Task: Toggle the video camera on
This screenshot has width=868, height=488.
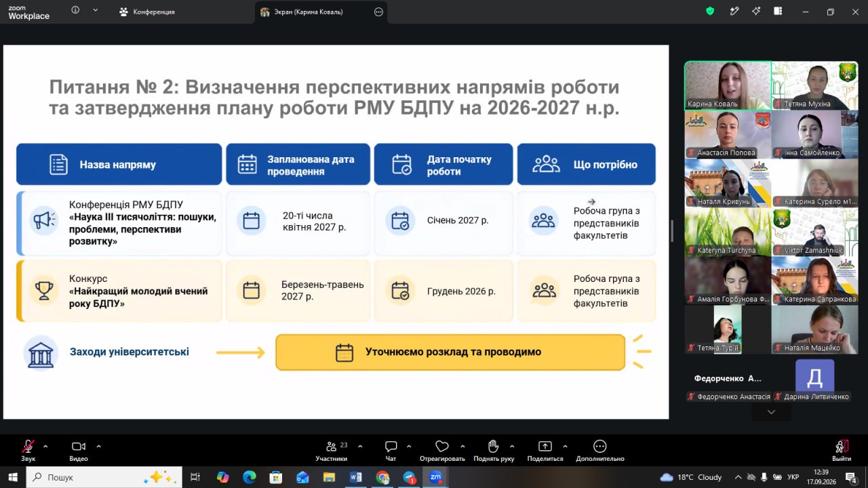Action: point(79,446)
